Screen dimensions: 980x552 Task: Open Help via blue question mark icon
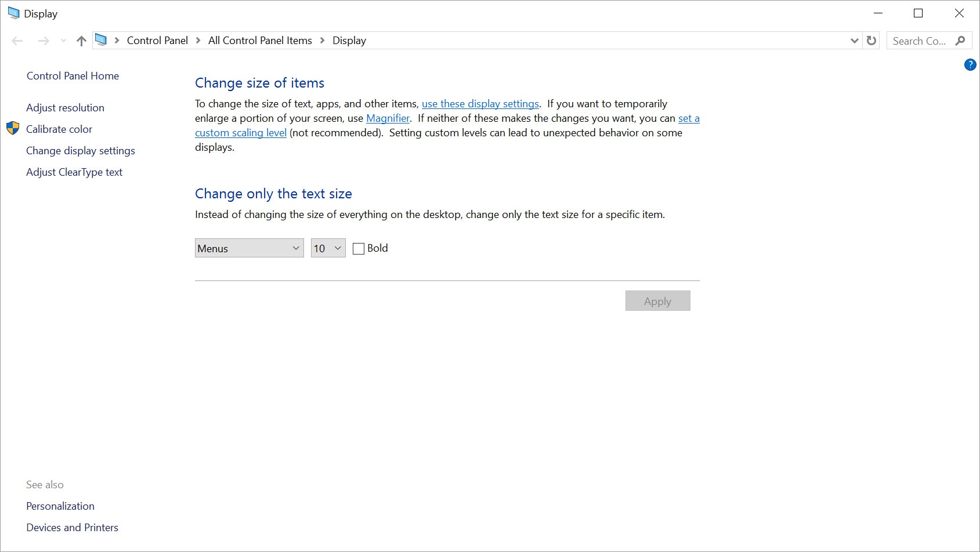pyautogui.click(x=970, y=65)
